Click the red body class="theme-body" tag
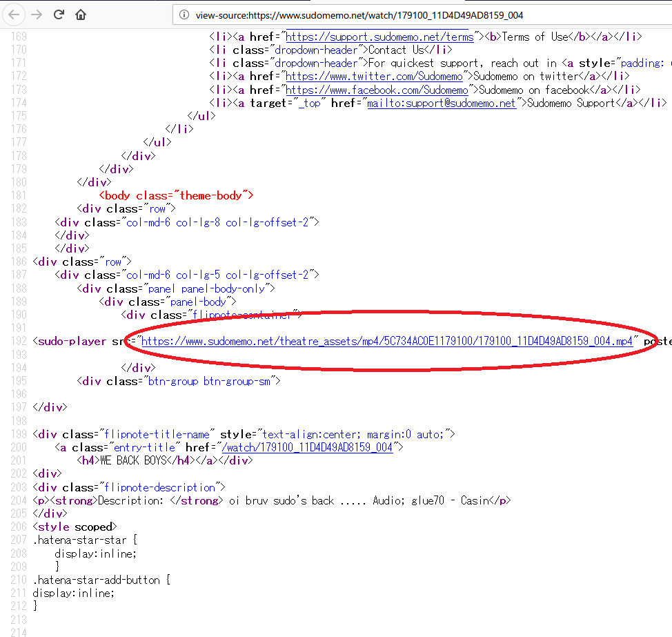 [x=176, y=195]
